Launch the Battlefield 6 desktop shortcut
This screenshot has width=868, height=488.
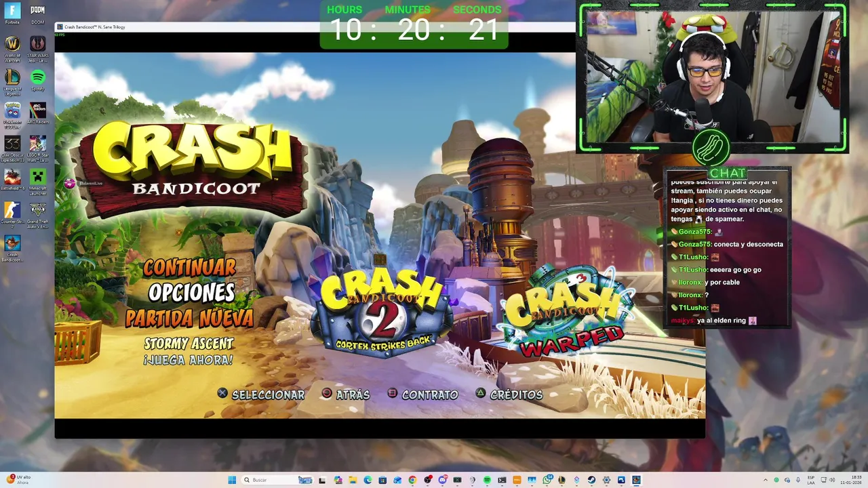point(12,180)
